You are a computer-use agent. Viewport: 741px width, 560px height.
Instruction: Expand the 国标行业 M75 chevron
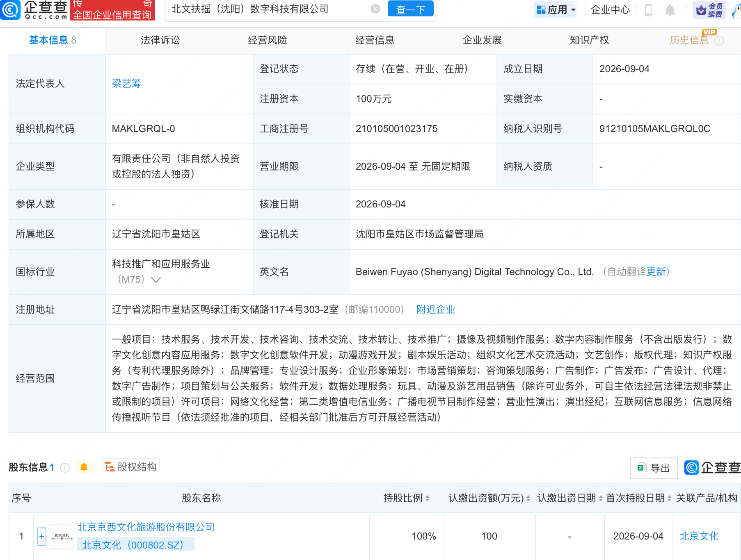[x=156, y=280]
